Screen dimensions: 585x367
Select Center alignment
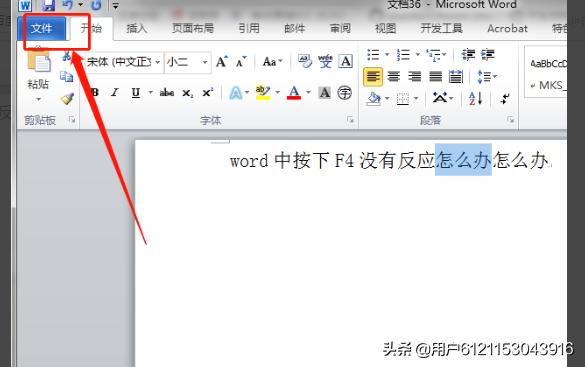pyautogui.click(x=394, y=77)
